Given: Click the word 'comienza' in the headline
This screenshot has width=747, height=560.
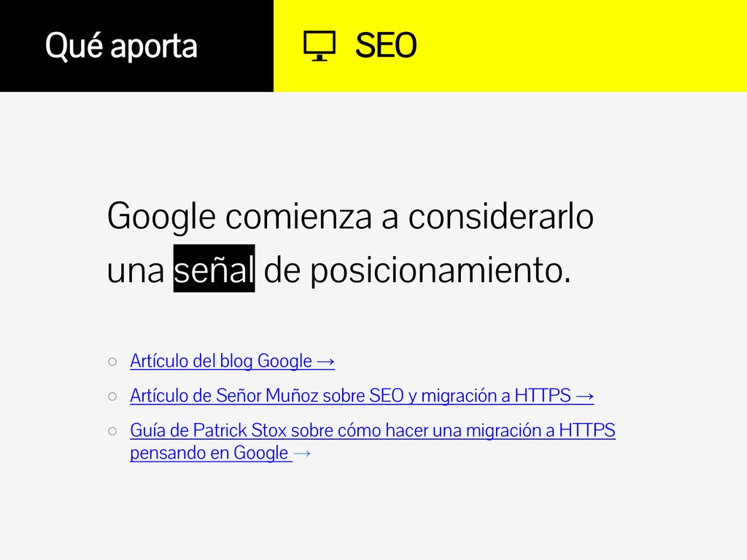Looking at the screenshot, I should [298, 217].
